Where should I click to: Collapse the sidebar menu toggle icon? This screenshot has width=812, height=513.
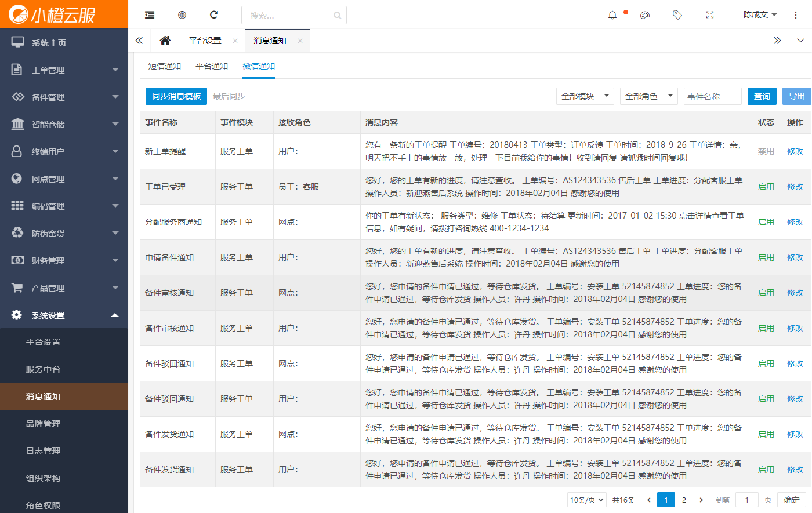click(150, 15)
